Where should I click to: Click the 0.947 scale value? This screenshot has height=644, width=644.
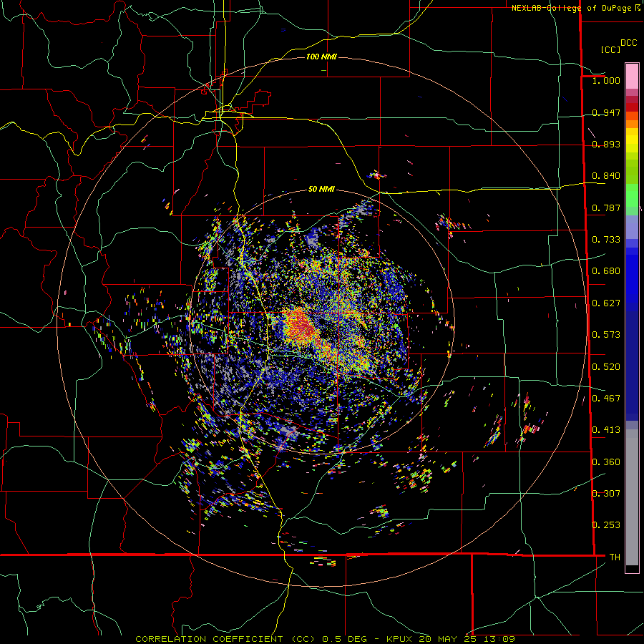(x=606, y=112)
